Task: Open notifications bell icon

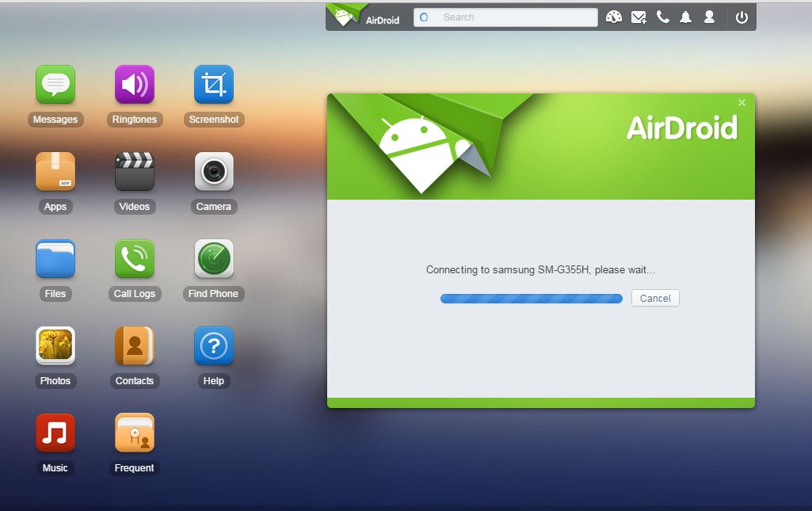Action: pyautogui.click(x=685, y=17)
